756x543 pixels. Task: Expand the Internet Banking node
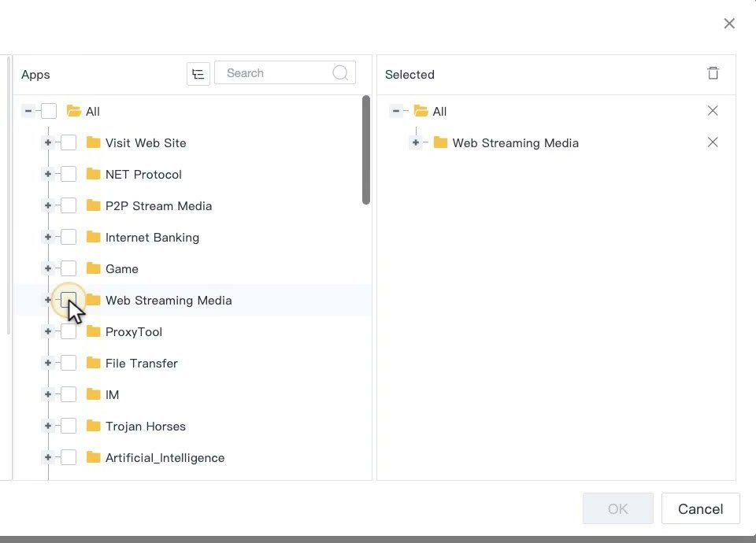point(48,237)
